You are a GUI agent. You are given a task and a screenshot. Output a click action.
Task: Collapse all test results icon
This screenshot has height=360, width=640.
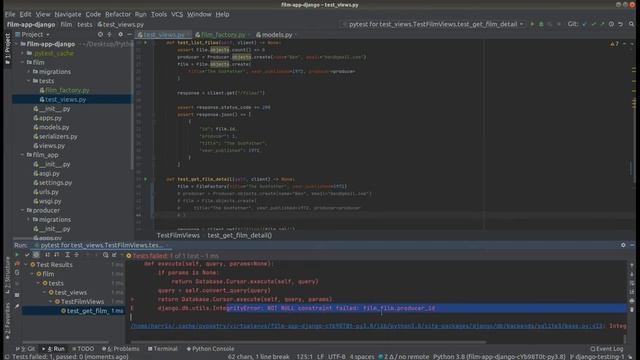pos(76,255)
